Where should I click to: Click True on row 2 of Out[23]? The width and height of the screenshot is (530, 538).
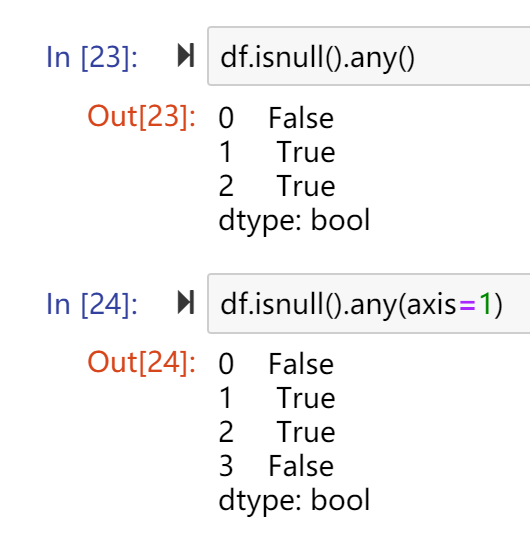[306, 186]
